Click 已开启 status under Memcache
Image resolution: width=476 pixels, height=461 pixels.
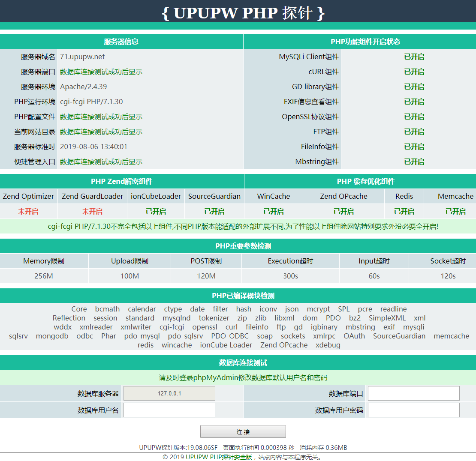click(x=455, y=211)
